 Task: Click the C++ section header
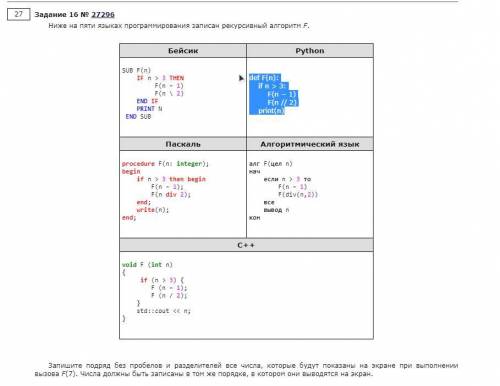(246, 245)
